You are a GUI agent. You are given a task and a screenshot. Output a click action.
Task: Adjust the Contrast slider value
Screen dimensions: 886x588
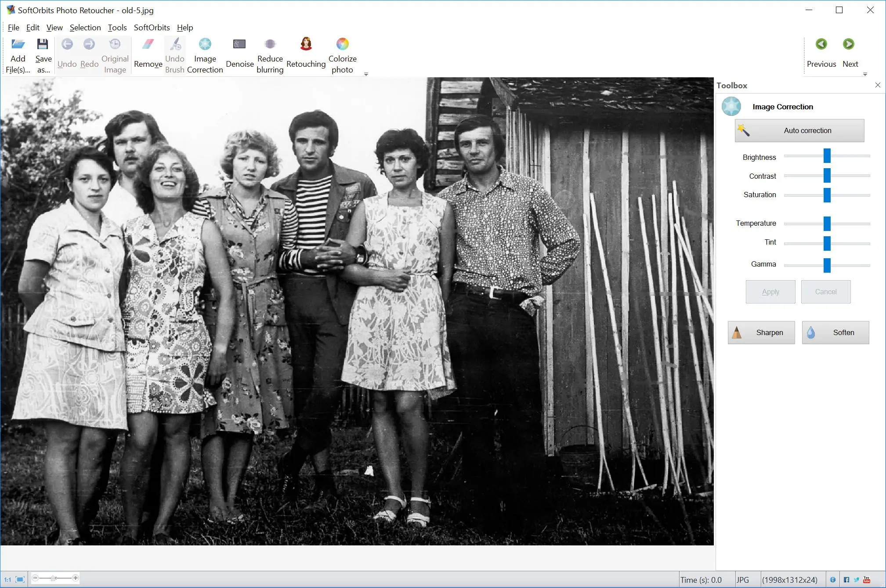click(x=828, y=175)
